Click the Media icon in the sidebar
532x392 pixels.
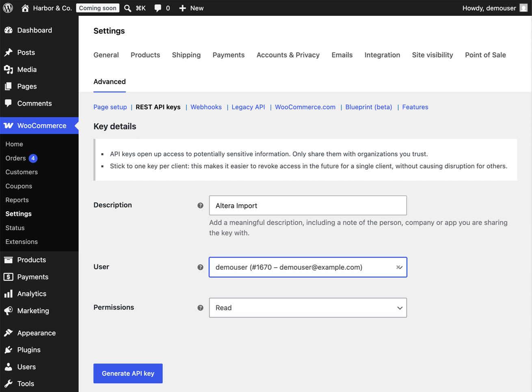pyautogui.click(x=9, y=69)
